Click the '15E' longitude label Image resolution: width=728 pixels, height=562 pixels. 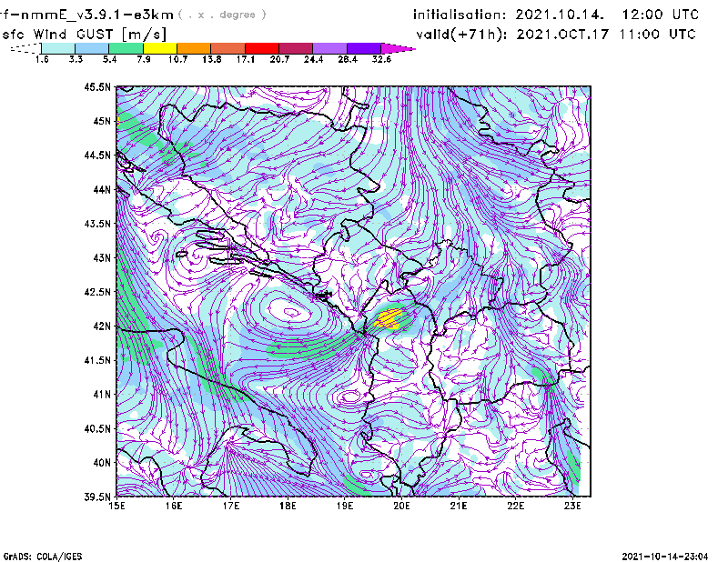(x=116, y=506)
